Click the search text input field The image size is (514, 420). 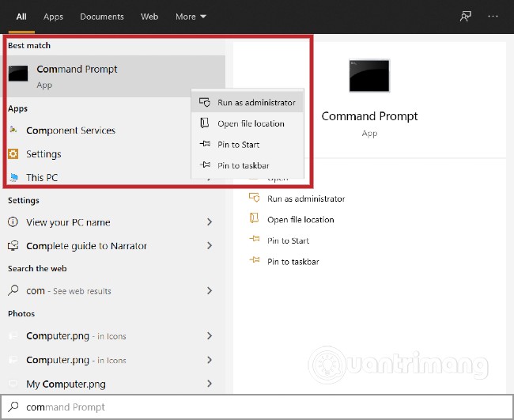coord(237,407)
